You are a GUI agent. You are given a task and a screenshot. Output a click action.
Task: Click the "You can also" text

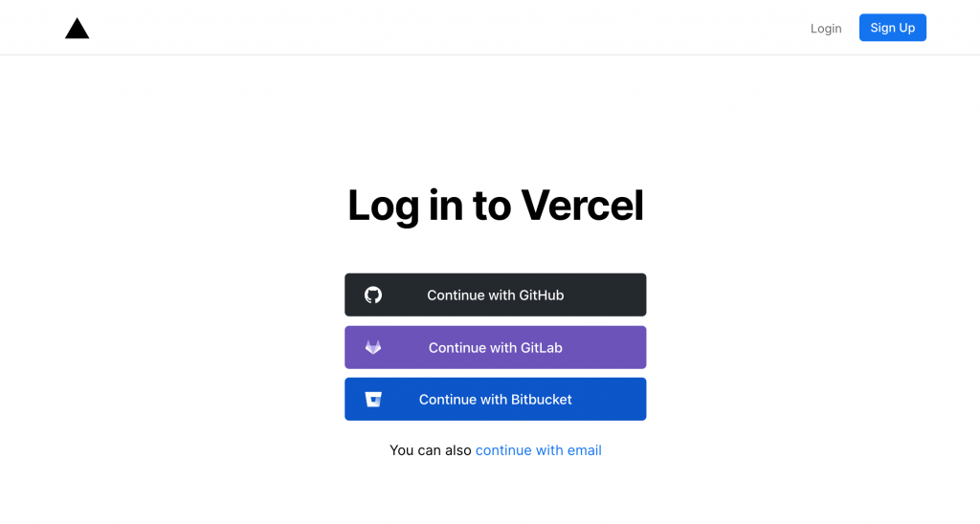[430, 450]
